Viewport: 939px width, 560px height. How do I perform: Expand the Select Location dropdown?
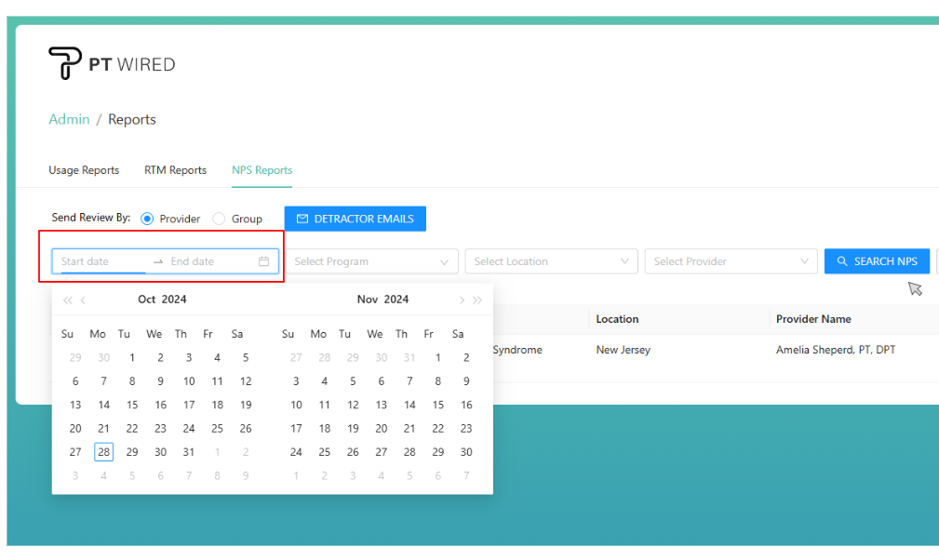coord(551,261)
